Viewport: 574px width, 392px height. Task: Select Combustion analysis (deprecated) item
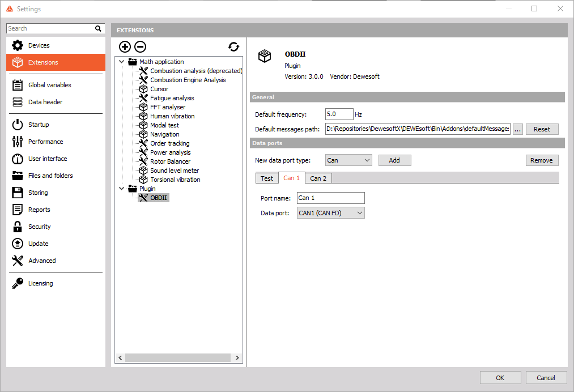(x=196, y=71)
